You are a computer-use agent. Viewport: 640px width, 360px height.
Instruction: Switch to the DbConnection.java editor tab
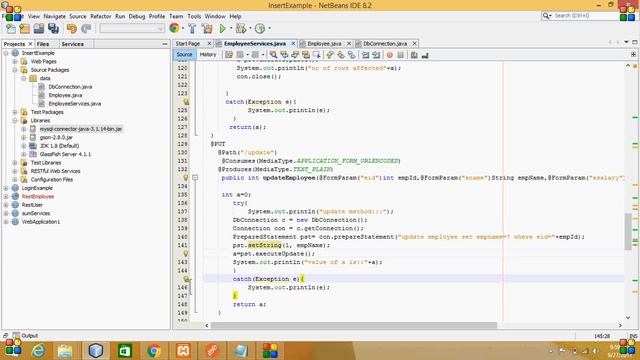[x=385, y=43]
